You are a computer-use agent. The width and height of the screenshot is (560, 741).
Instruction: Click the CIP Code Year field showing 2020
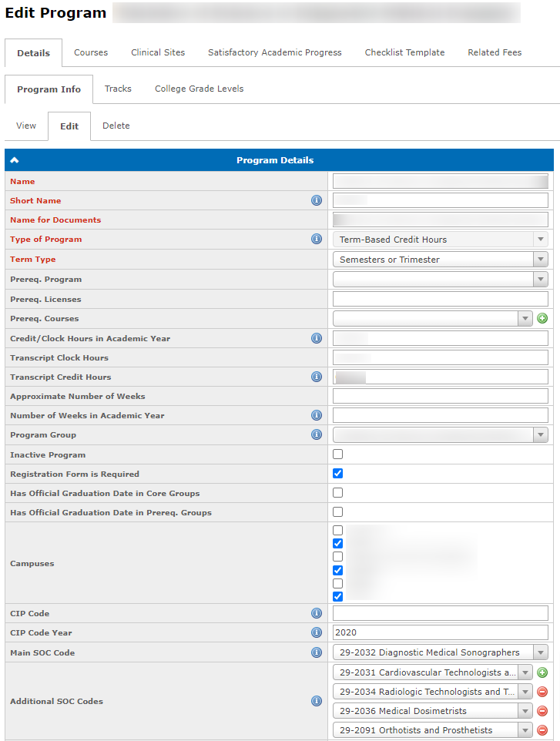click(x=441, y=633)
